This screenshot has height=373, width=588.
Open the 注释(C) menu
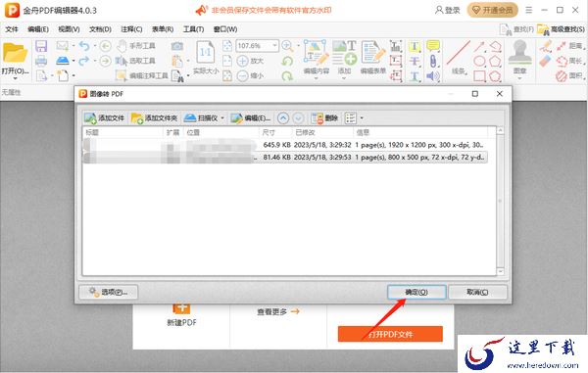[131, 28]
